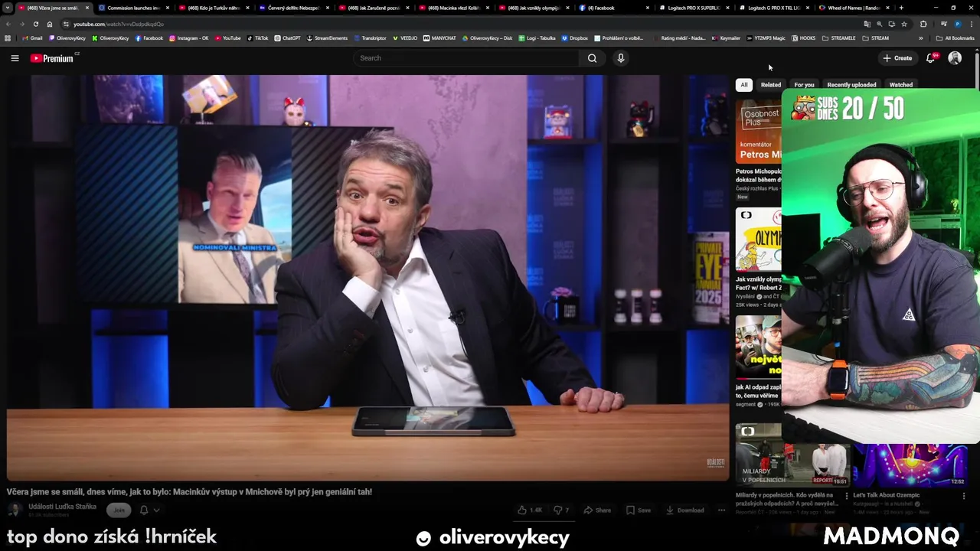The width and height of the screenshot is (980, 551).
Task: Switch to Kdo je Turkův browser tab
Action: [214, 8]
